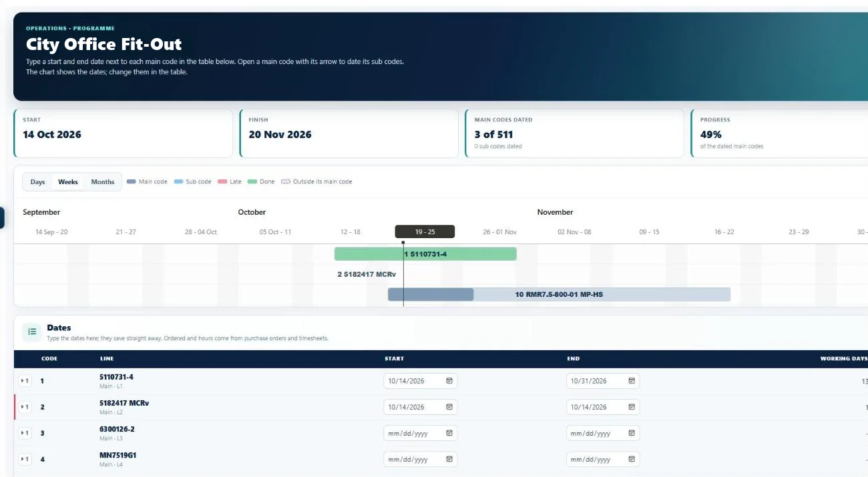This screenshot has width=868, height=477.
Task: Click the OPERATIONS - PROGRAMME breadcrumb text
Action: tap(70, 28)
